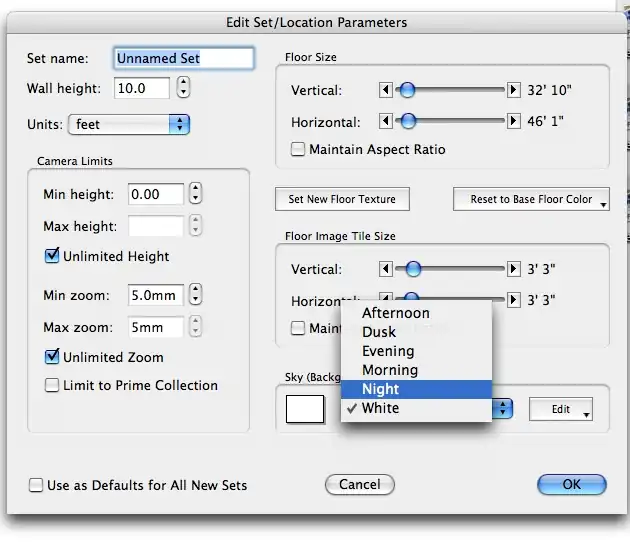The height and width of the screenshot is (549, 630).
Task: Click left arrow of Floor Size Vertical slider
Action: click(x=385, y=90)
